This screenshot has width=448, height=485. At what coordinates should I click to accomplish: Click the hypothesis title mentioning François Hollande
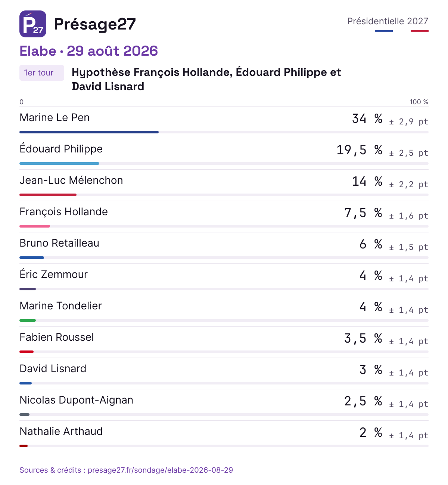click(206, 79)
